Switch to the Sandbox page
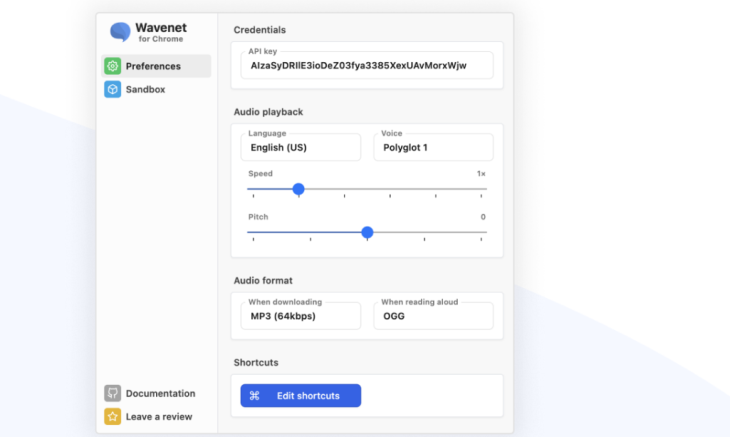Screen dimensions: 730x437 coord(156,89)
